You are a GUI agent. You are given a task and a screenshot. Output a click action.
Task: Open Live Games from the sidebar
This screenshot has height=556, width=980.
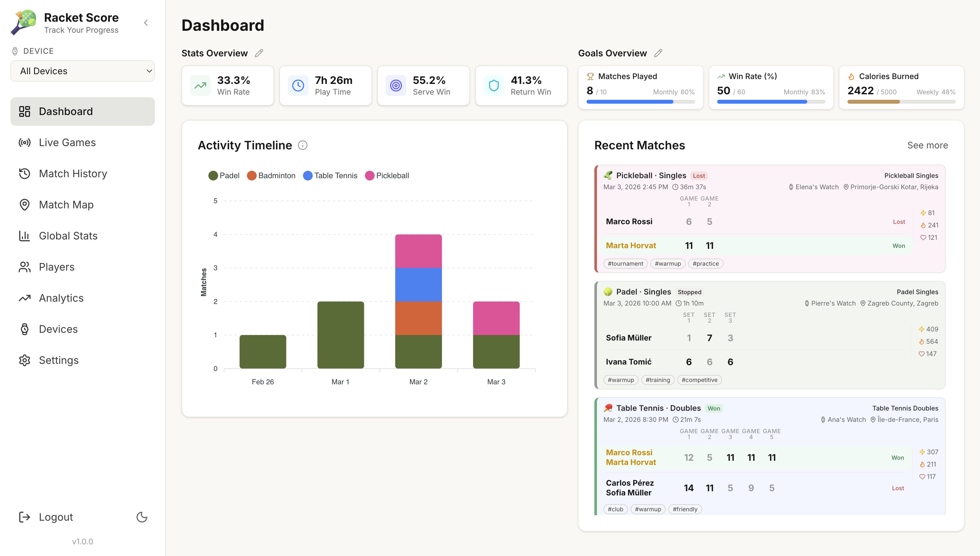point(67,143)
